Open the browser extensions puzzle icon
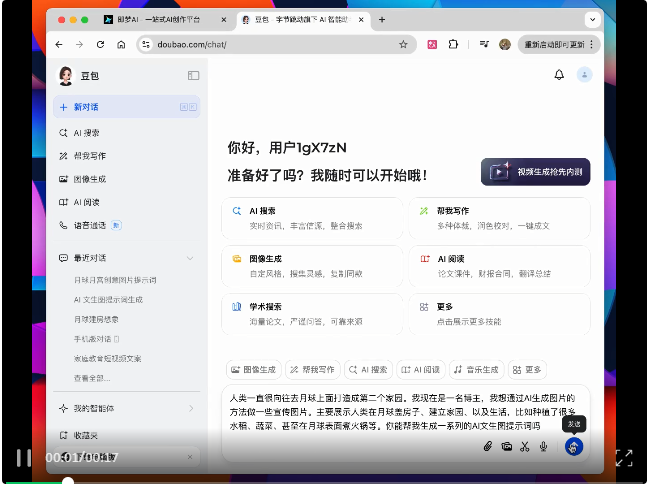 click(453, 44)
